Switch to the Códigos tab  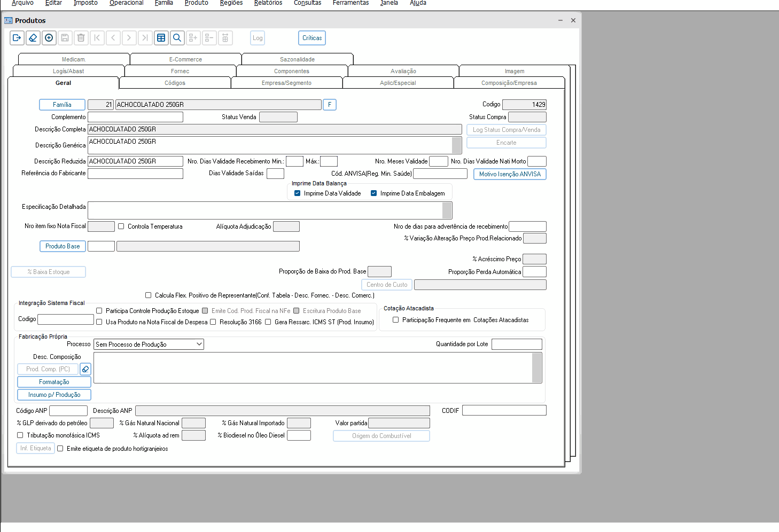(175, 83)
